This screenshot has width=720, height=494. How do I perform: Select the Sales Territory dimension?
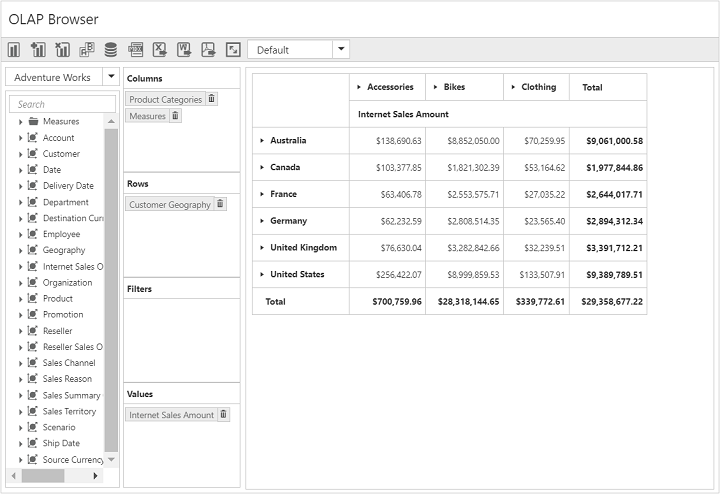(69, 411)
